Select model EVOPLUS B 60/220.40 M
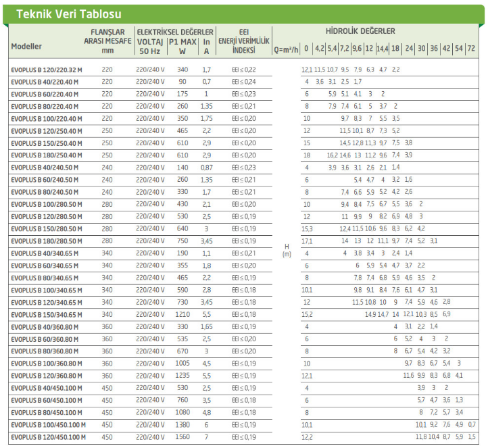Image resolution: width=488 pixels, height=448 pixels. tap(45, 95)
